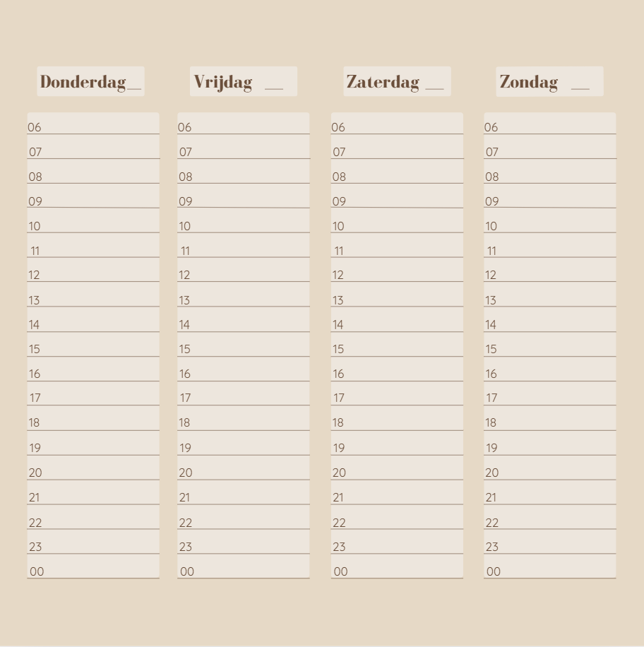Screen dimensions: 644x647
Task: Click the 07 row under Zaterdag
Action: tap(397, 151)
